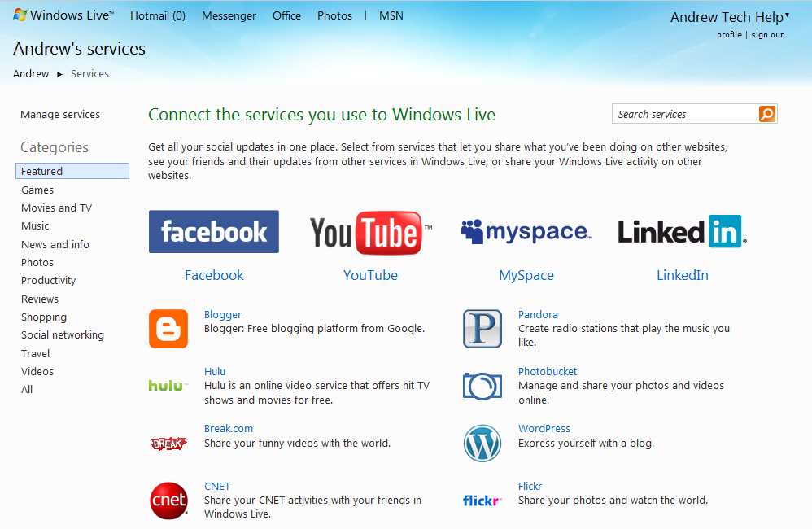Select the Social networking category
812x529 pixels.
tap(62, 335)
